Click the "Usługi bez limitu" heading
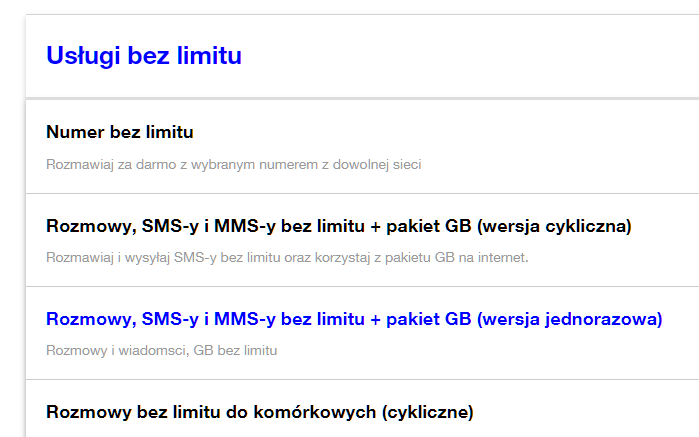 tap(144, 56)
